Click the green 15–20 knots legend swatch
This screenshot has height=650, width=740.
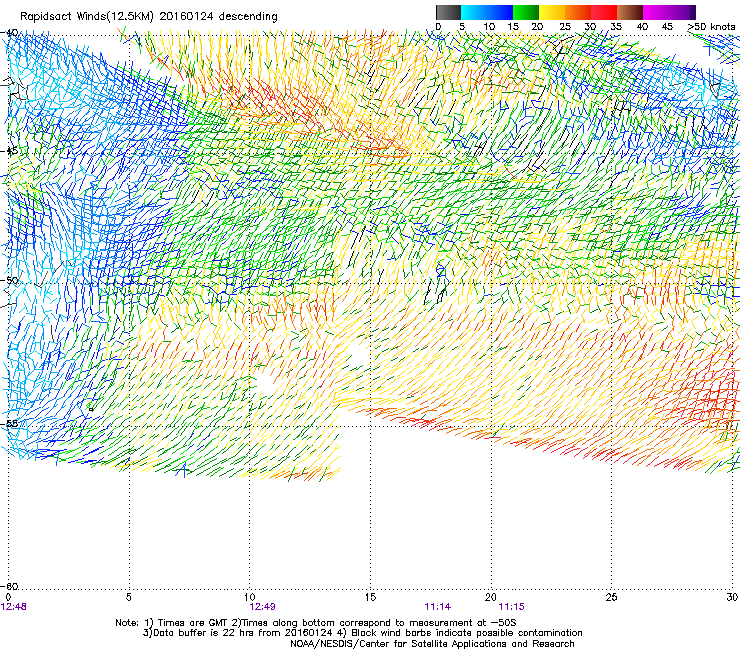pyautogui.click(x=526, y=12)
